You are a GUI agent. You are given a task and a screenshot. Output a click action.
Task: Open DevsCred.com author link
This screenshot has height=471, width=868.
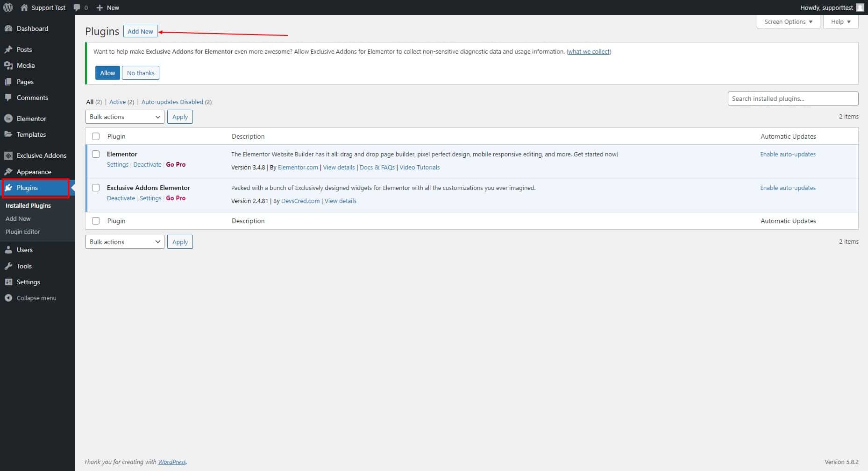pos(300,201)
